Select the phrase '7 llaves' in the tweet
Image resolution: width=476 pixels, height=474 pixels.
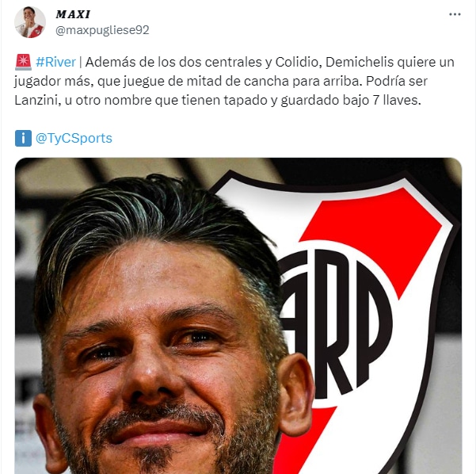[x=397, y=100]
